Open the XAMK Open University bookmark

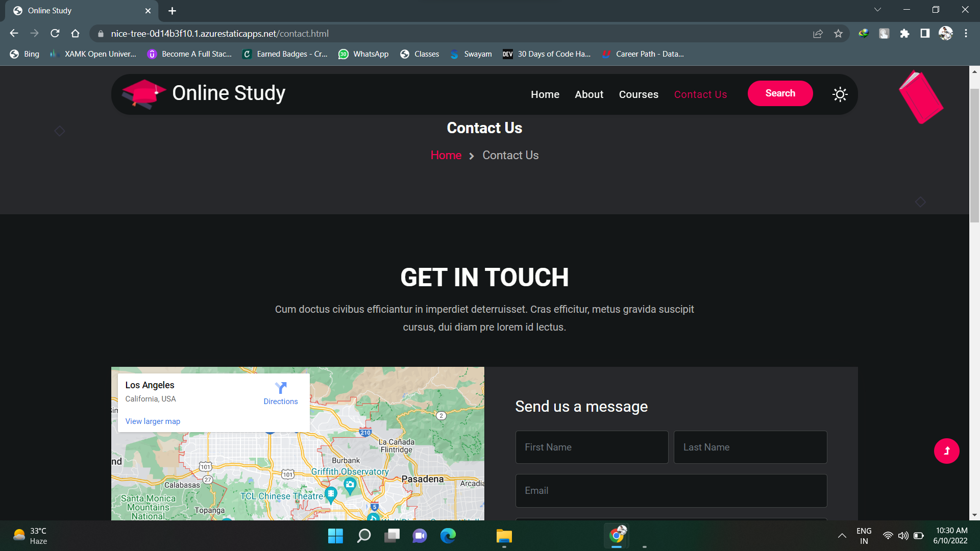point(93,54)
